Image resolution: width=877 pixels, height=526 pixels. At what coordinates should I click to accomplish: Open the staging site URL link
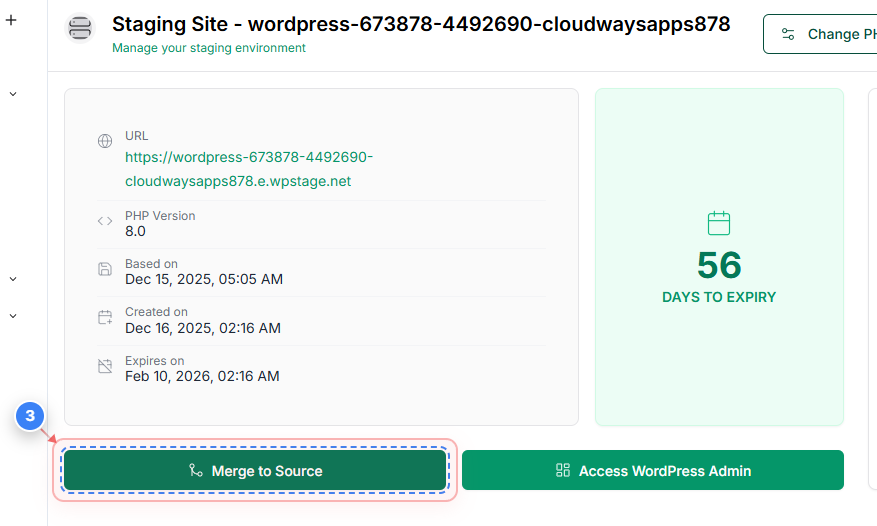[x=249, y=169]
